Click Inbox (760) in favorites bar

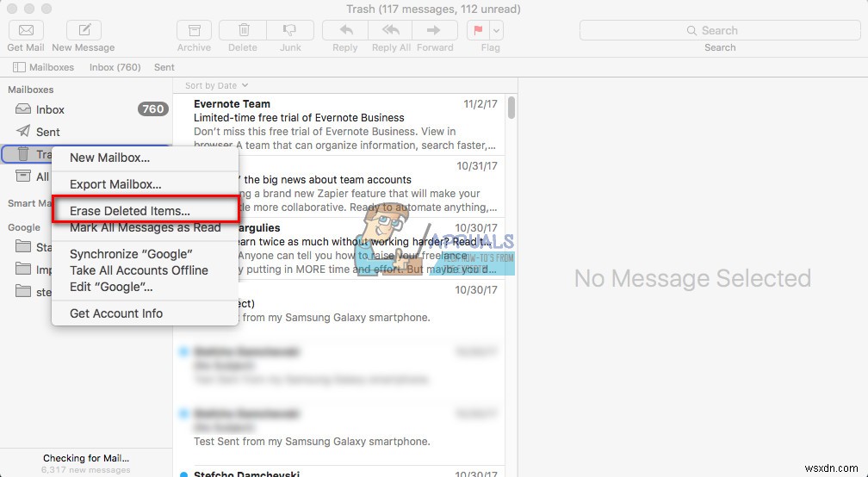[x=115, y=67]
